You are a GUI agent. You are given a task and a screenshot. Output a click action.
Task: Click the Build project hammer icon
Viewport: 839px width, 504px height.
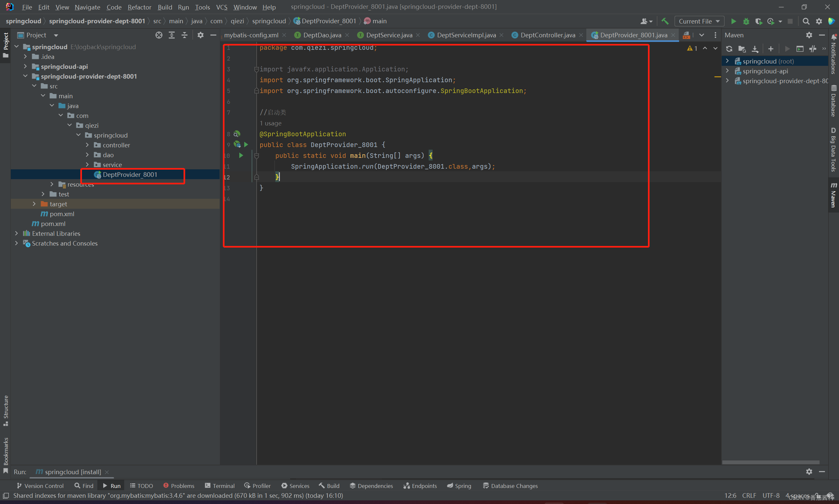[x=665, y=21]
